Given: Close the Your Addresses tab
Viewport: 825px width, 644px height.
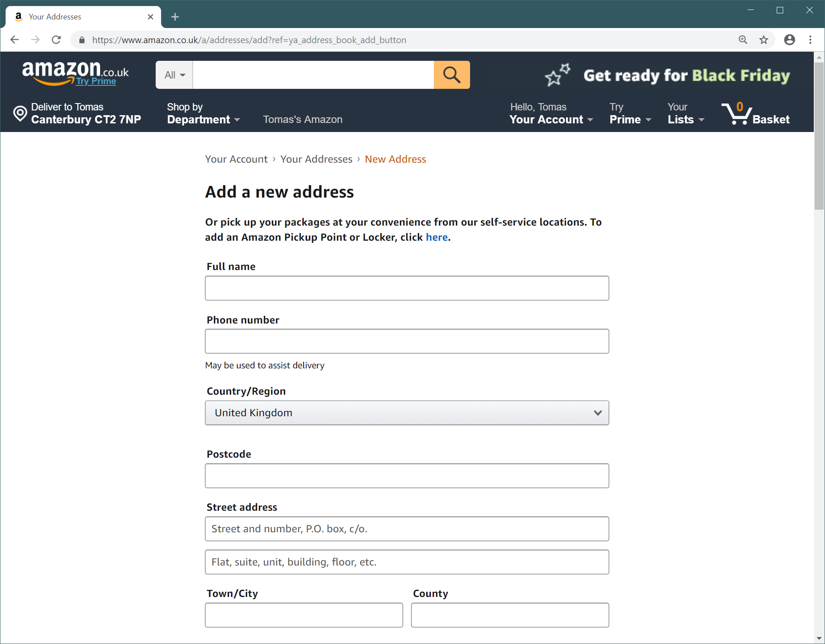Looking at the screenshot, I should 151,17.
